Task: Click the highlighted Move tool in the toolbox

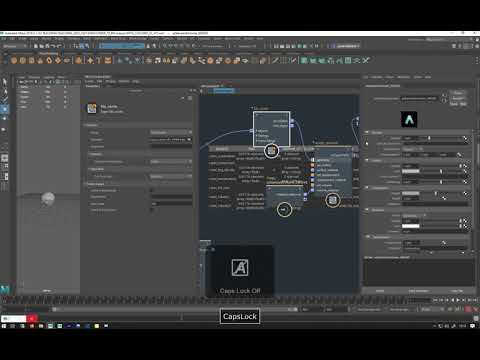Action: pyautogui.click(x=5, y=109)
